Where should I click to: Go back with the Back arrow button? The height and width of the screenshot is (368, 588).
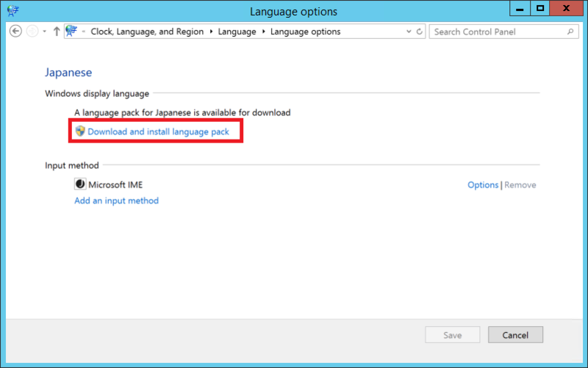[x=15, y=31]
